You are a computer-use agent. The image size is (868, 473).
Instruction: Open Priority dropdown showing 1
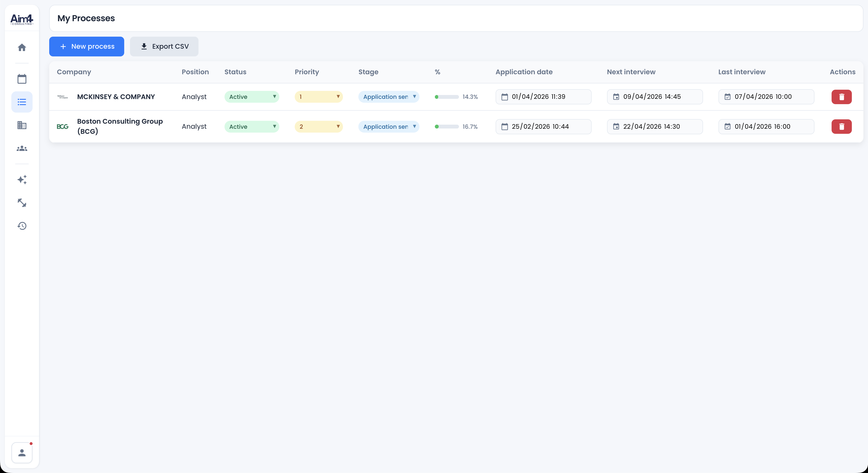pyautogui.click(x=318, y=97)
